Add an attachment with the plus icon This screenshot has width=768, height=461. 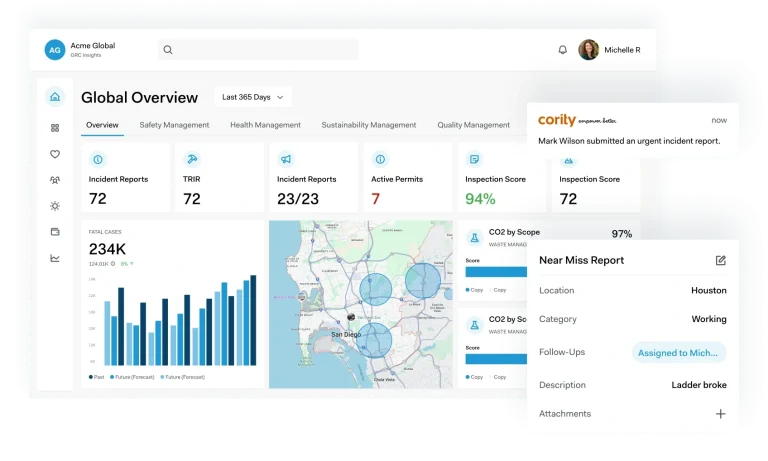pos(720,414)
